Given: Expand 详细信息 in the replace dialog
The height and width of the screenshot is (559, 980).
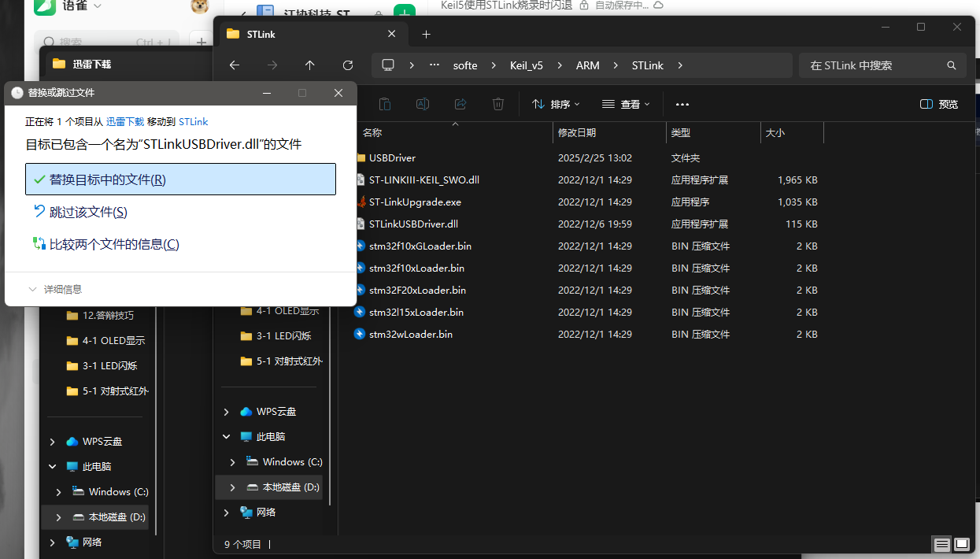Looking at the screenshot, I should pos(54,290).
